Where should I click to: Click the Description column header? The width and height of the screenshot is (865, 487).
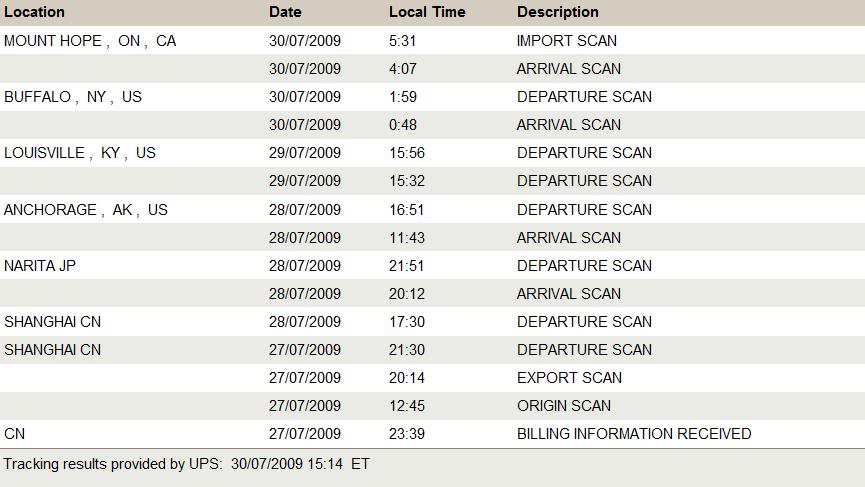point(558,12)
